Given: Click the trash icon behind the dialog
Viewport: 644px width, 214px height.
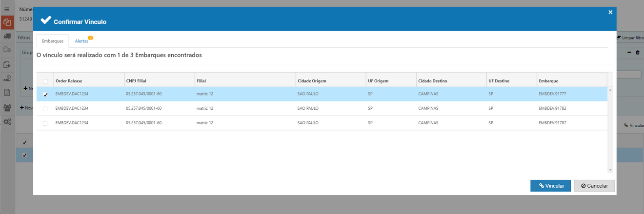Looking at the screenshot, I should (x=637, y=52).
